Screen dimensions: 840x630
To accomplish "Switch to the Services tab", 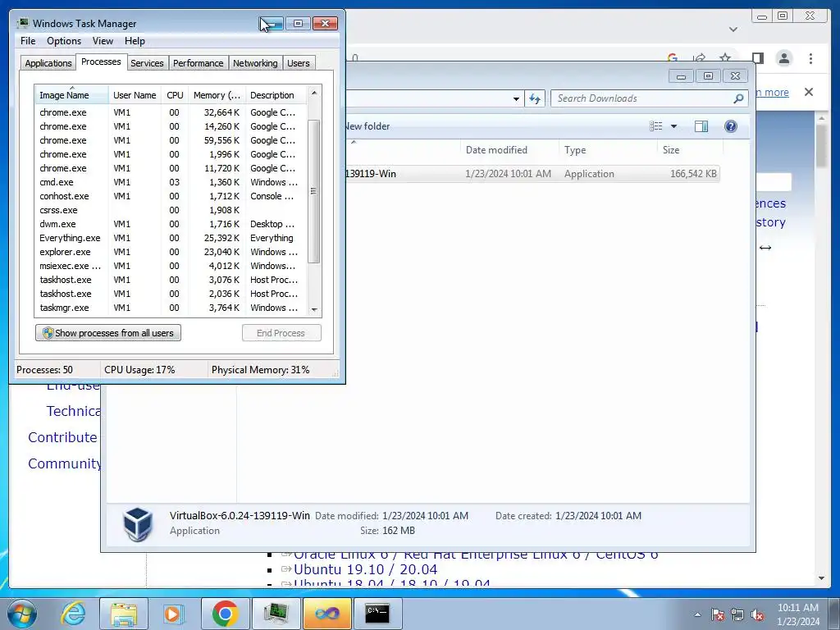I will click(147, 63).
